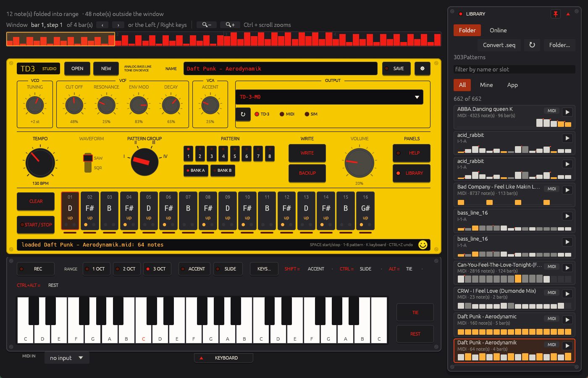
Task: Click the PATTERN GROUP selector knob
Action: coord(144,162)
